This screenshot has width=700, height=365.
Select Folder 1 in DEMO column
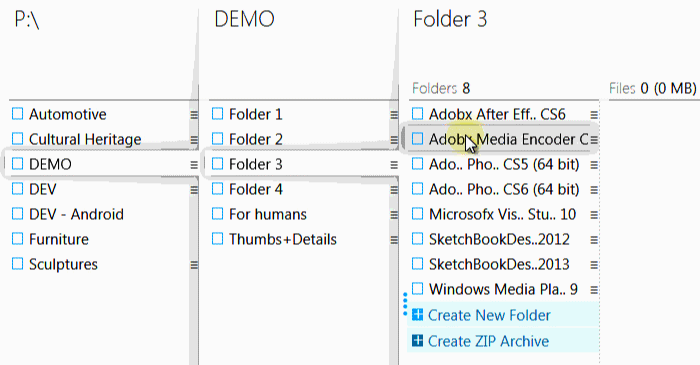[256, 114]
